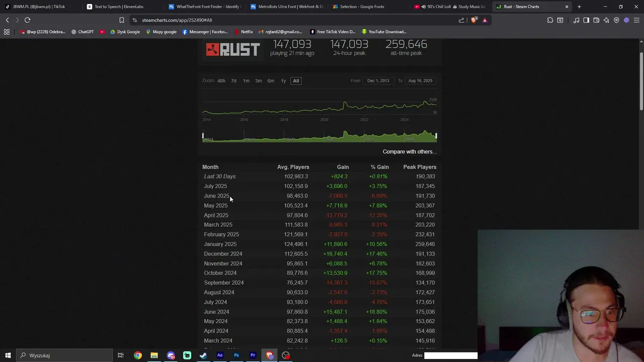
Task: Open the Mapy google bookmark
Action: coord(161,32)
